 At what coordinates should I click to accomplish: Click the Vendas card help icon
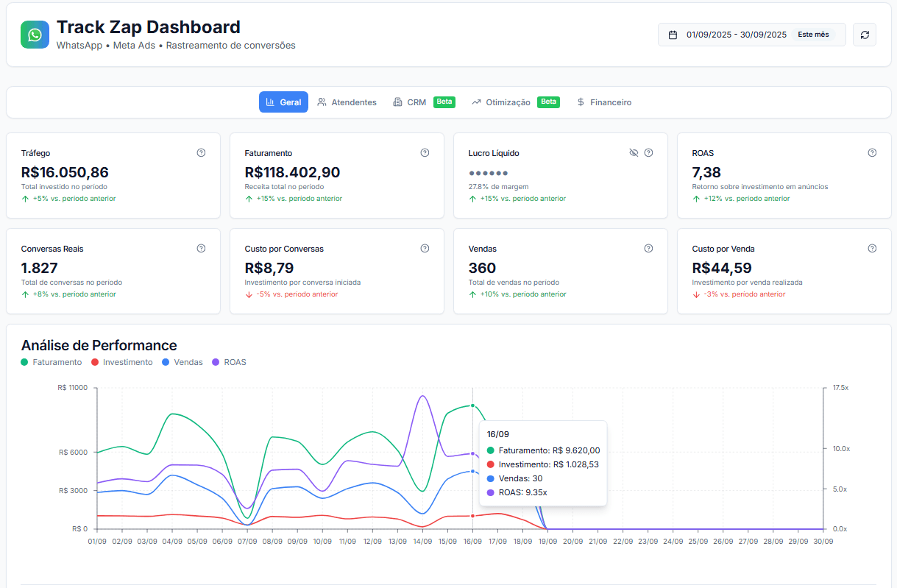(x=648, y=248)
